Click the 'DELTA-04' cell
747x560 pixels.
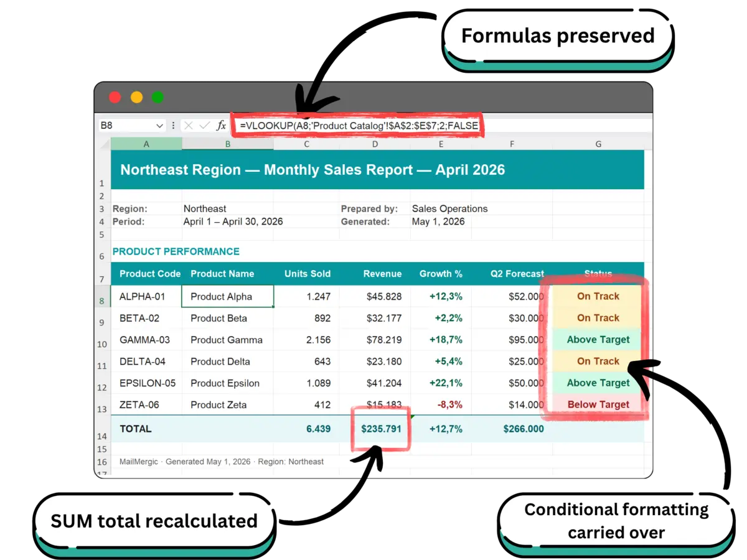146,362
